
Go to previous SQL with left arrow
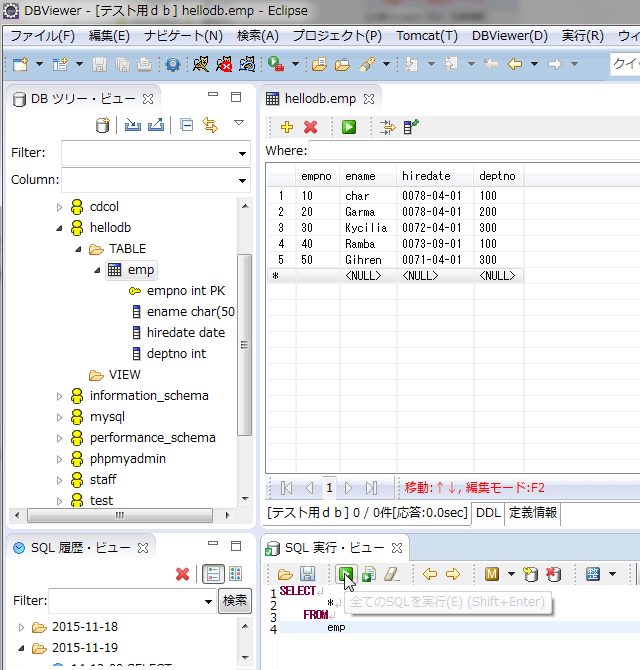430,574
